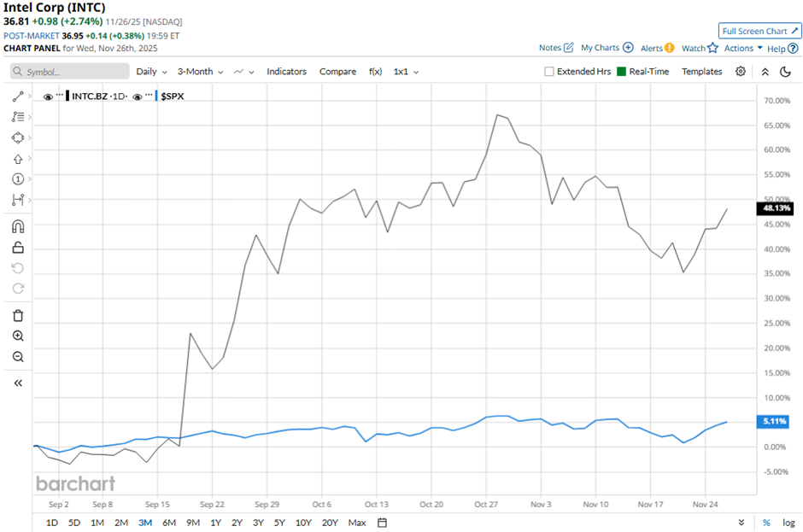Open the Templates menu
803x532 pixels.
click(701, 72)
